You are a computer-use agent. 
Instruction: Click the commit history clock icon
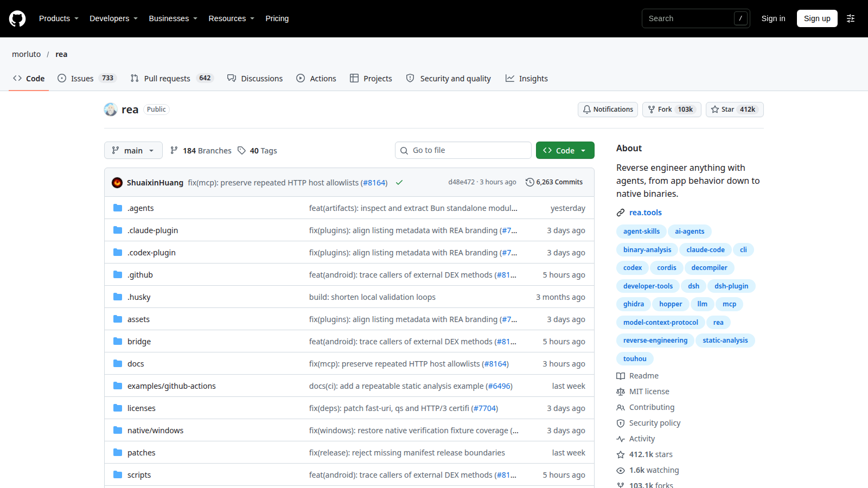coord(530,182)
